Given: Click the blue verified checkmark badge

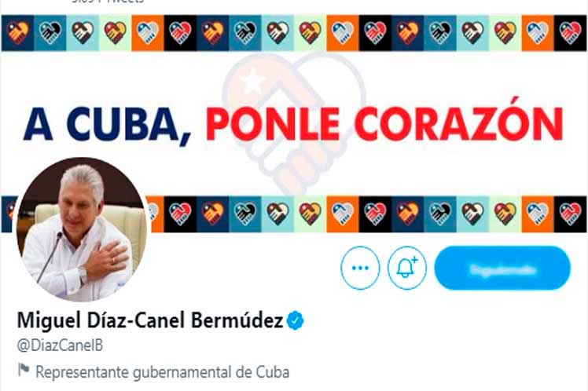Looking at the screenshot, I should click(x=296, y=320).
